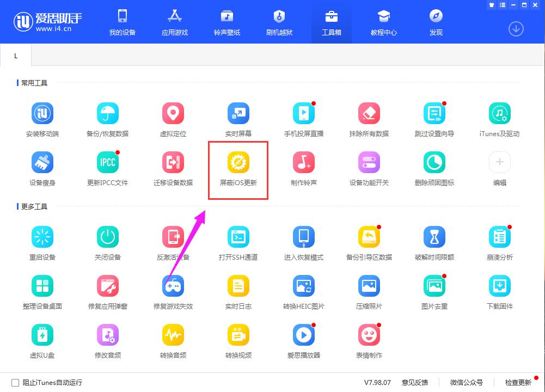Switch to the 刷机越狱 navigation tab
545x392 pixels.
click(279, 22)
